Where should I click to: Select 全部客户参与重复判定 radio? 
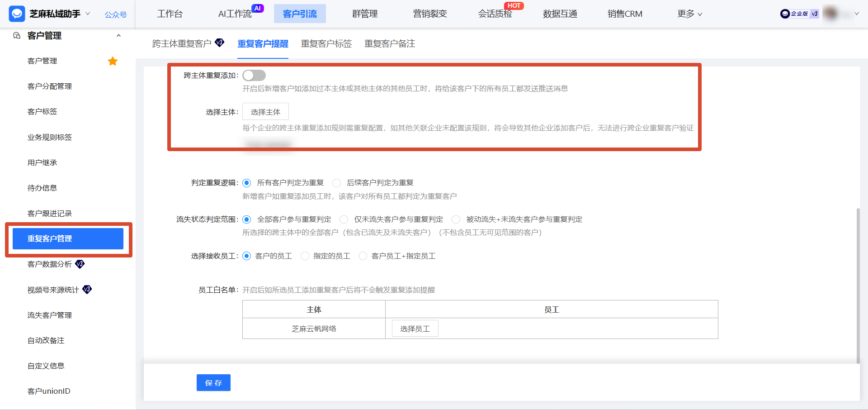tap(246, 219)
